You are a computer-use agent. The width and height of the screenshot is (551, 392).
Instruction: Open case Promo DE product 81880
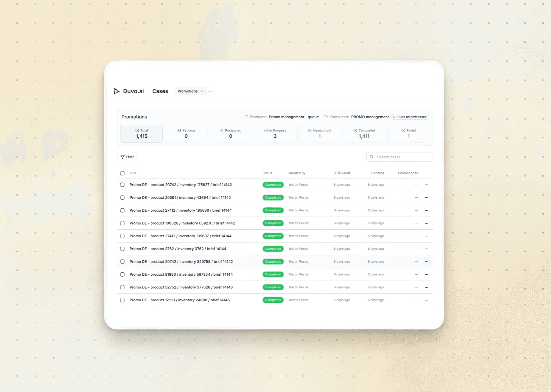pos(181,275)
